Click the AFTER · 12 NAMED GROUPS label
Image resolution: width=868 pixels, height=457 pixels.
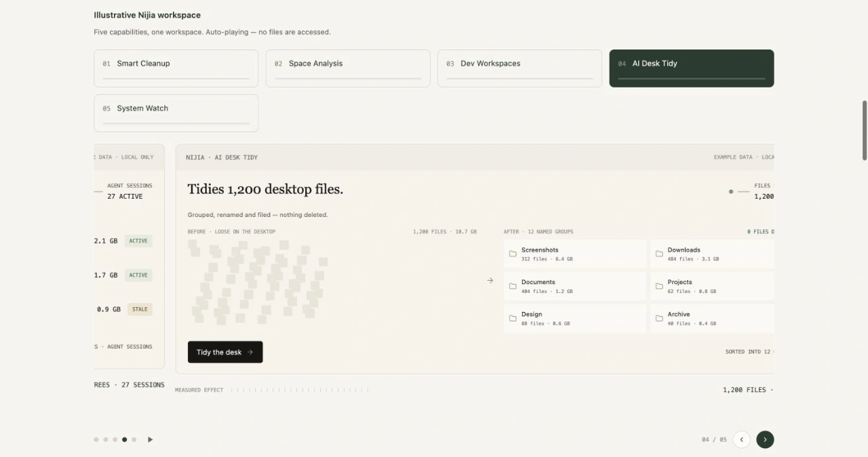click(538, 232)
